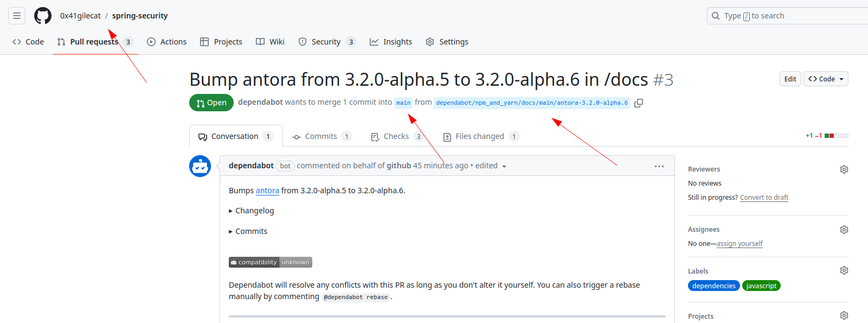Click the 45 minutes ago timestamp
Viewport: 868px width, 323px height.
pyautogui.click(x=441, y=166)
